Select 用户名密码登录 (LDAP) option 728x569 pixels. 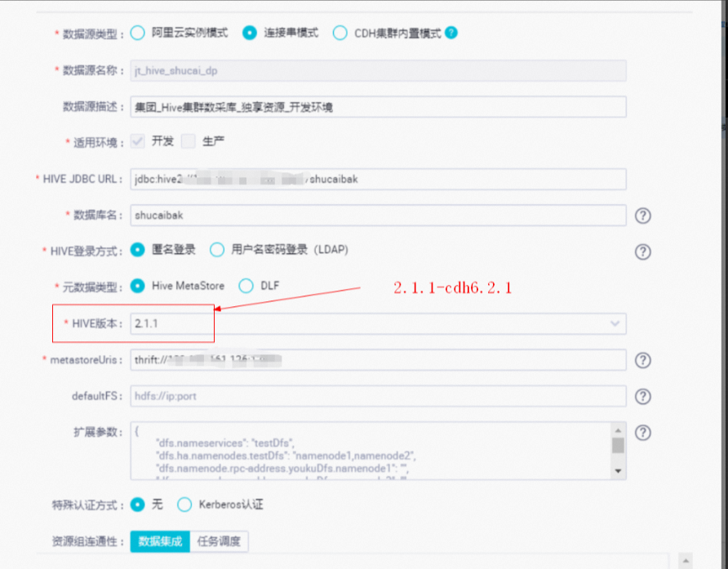pos(217,250)
